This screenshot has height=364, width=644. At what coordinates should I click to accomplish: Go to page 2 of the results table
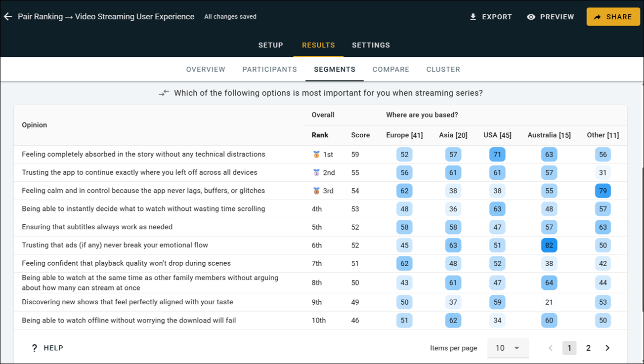588,348
